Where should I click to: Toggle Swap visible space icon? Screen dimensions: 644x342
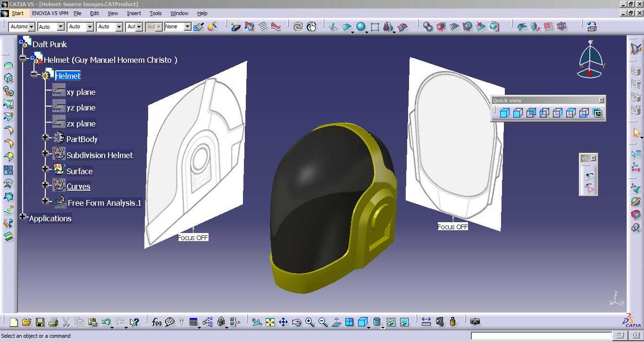(x=404, y=322)
